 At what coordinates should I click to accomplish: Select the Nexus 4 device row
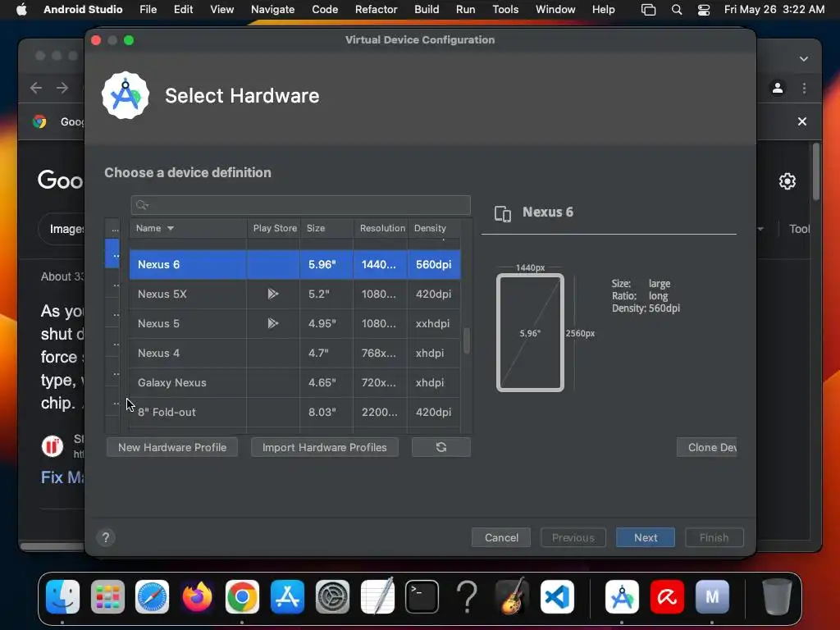[x=294, y=353]
